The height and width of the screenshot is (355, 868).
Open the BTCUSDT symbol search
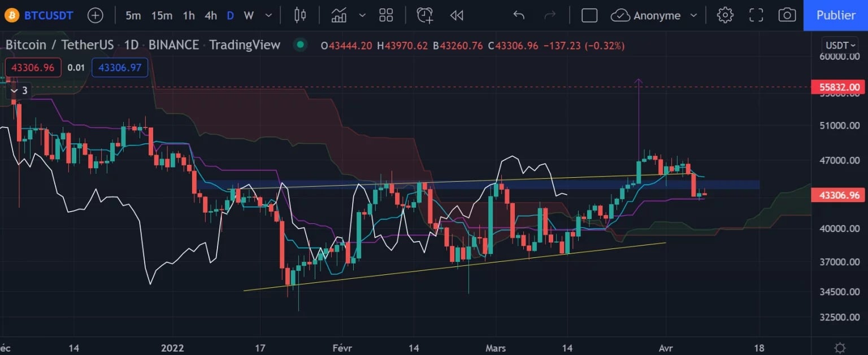[x=49, y=15]
